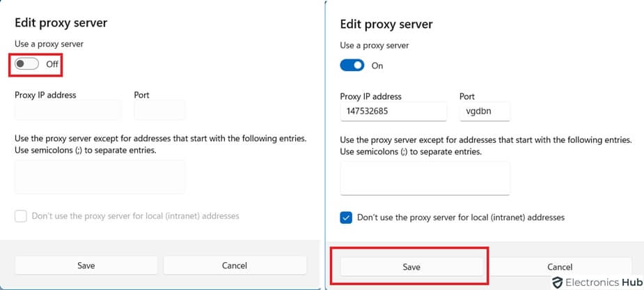Uncheck the checked local intranet addresses checkbox

tap(346, 217)
